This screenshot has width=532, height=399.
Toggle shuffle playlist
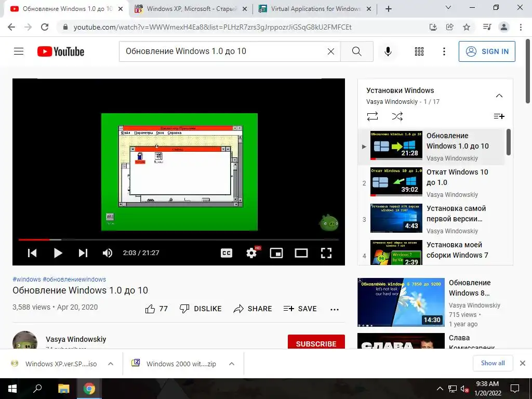pyautogui.click(x=397, y=116)
